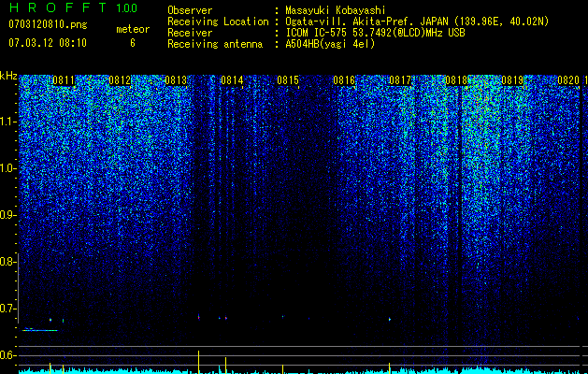Click the 0.9 kHz axis label
Screen dimensions: 588x374
point(7,215)
